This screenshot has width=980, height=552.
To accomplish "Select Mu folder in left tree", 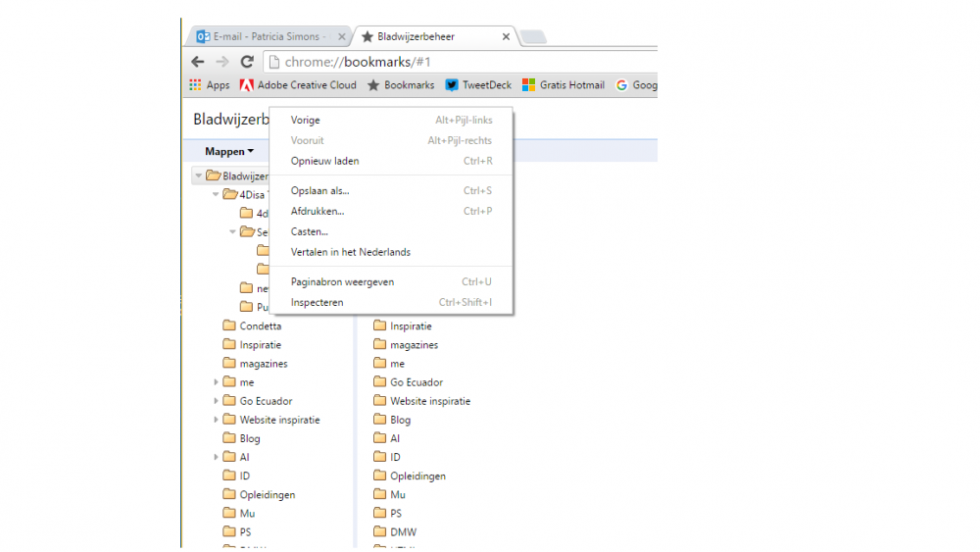I will 239,513.
